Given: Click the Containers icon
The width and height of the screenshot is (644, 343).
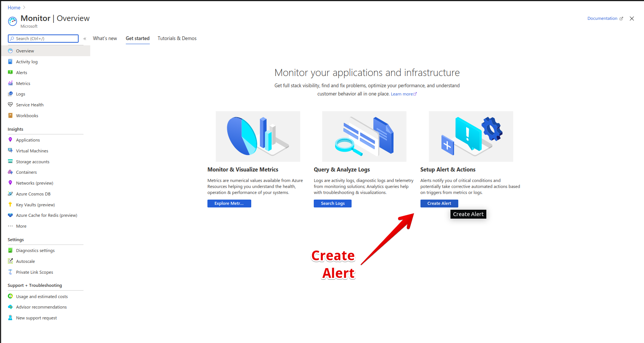Looking at the screenshot, I should 10,172.
